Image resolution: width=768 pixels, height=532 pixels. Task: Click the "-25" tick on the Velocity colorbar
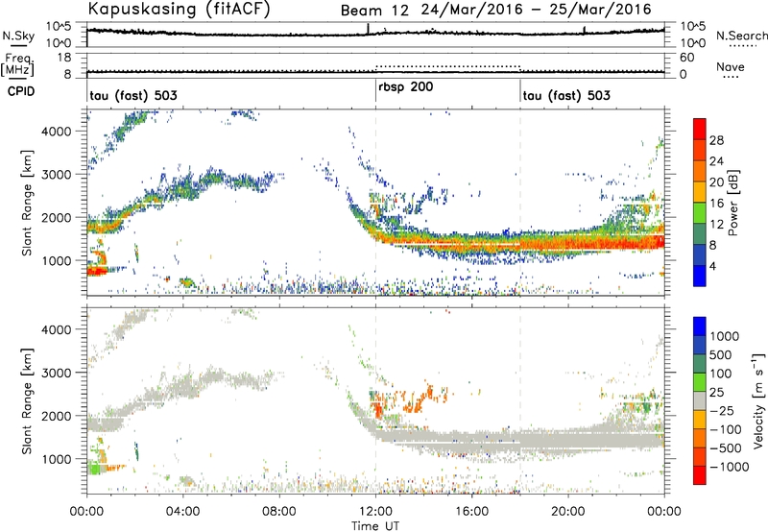(722, 410)
